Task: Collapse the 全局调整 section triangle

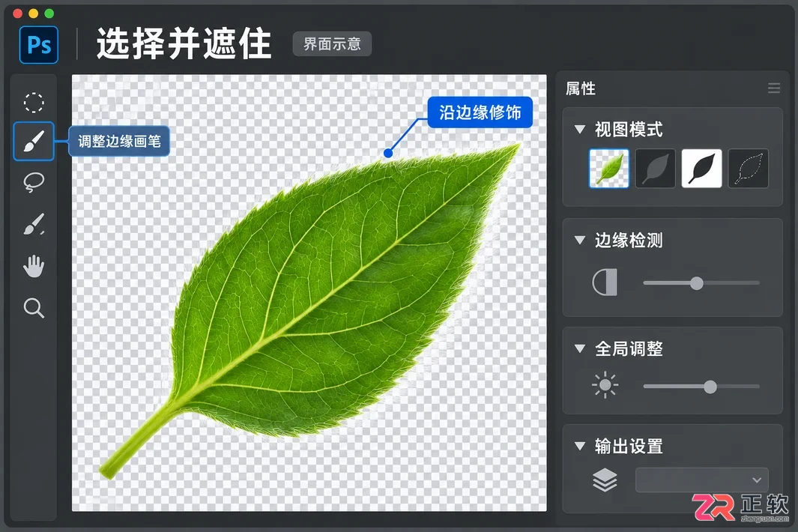Action: pos(580,348)
